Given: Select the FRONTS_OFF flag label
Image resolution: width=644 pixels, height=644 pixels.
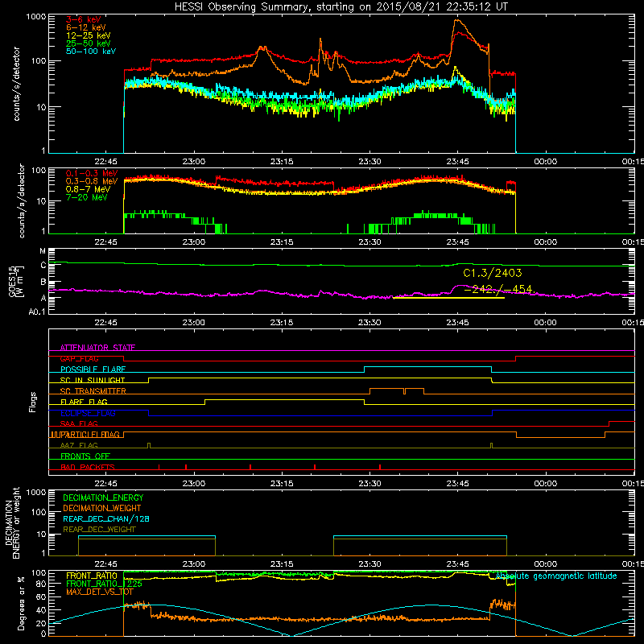Looking at the screenshot, I should pyautogui.click(x=85, y=456).
